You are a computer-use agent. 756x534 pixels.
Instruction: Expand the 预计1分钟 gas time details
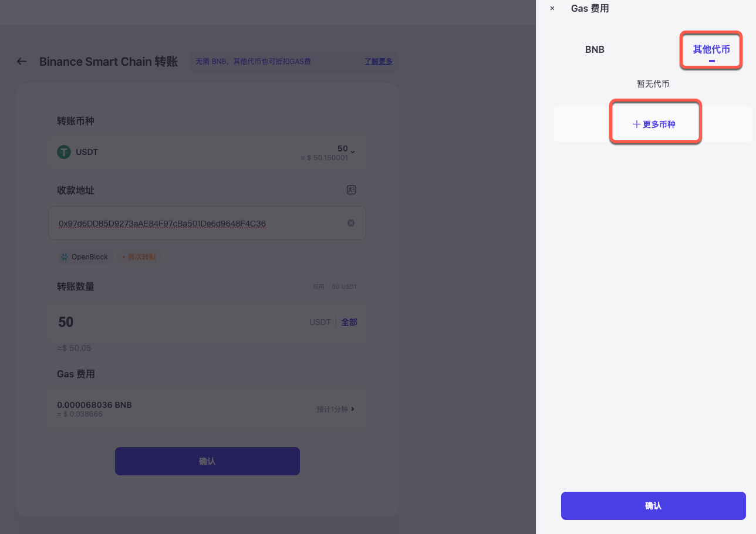coord(336,409)
